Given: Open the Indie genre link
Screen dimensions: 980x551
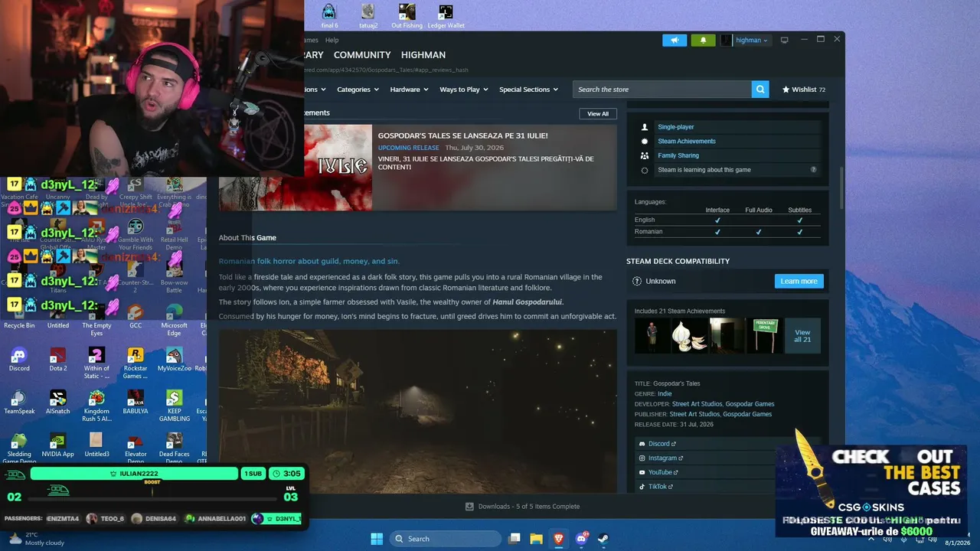Looking at the screenshot, I should (x=665, y=394).
